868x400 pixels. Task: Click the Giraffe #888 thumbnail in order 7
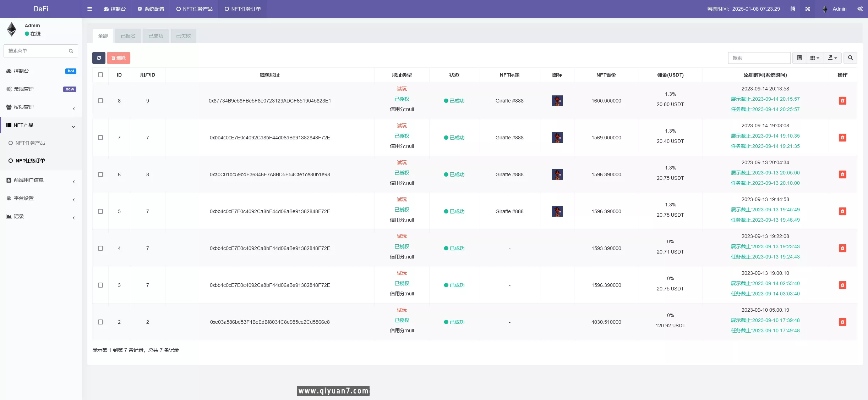tap(557, 138)
